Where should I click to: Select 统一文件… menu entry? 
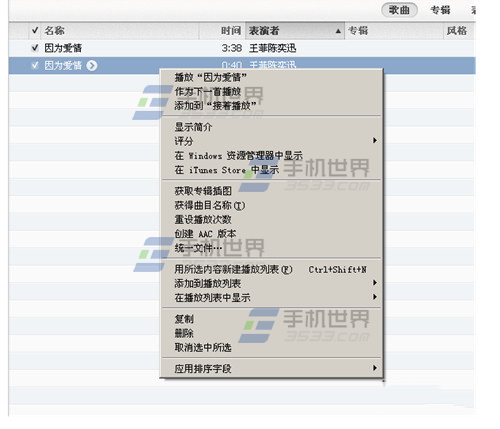271,248
